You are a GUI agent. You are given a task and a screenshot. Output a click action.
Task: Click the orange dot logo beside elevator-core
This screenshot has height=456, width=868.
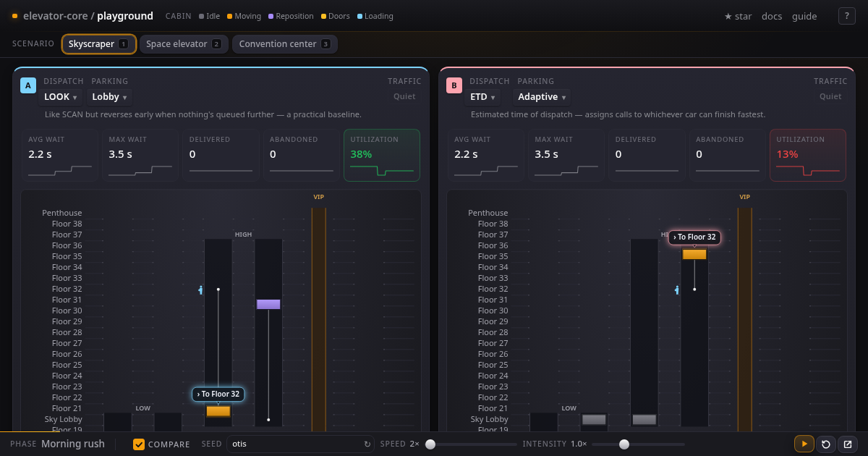14,16
